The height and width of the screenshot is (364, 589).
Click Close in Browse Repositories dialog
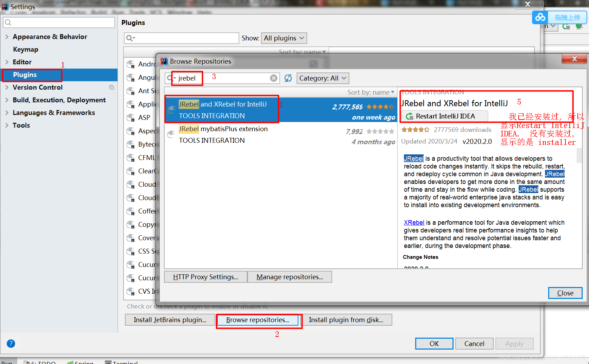pyautogui.click(x=565, y=293)
